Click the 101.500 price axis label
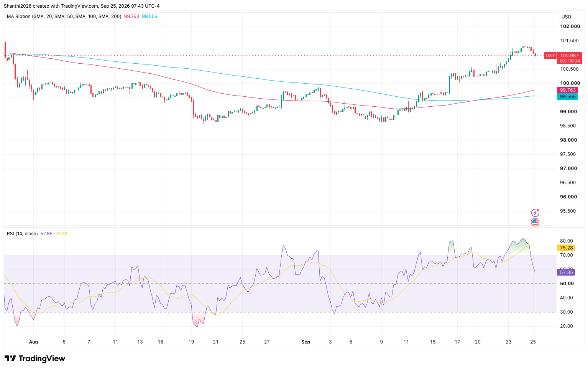Viewport: 588px width, 370px height. click(x=570, y=41)
